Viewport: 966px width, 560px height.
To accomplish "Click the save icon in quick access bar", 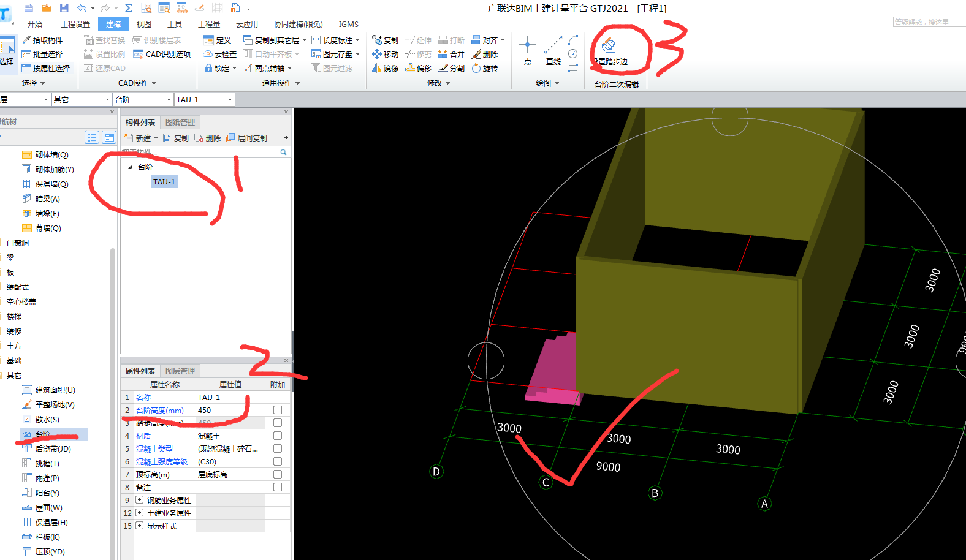I will [x=64, y=8].
